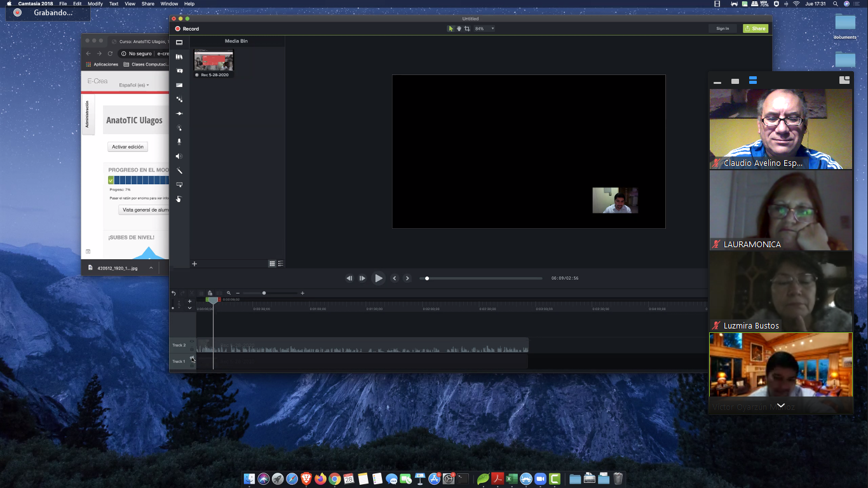Select Claudio Avelino video tile in Zoom
Screen dimensions: 868x488
[781, 129]
